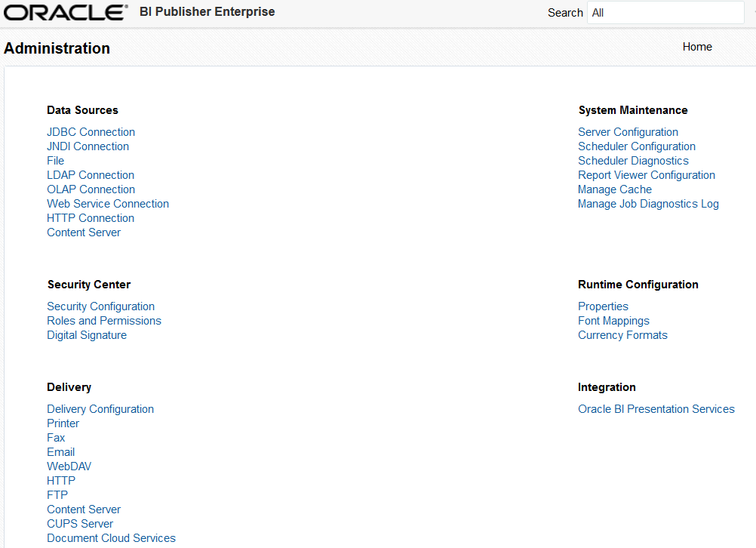Click the BI Publisher Enterprise title

tap(207, 12)
